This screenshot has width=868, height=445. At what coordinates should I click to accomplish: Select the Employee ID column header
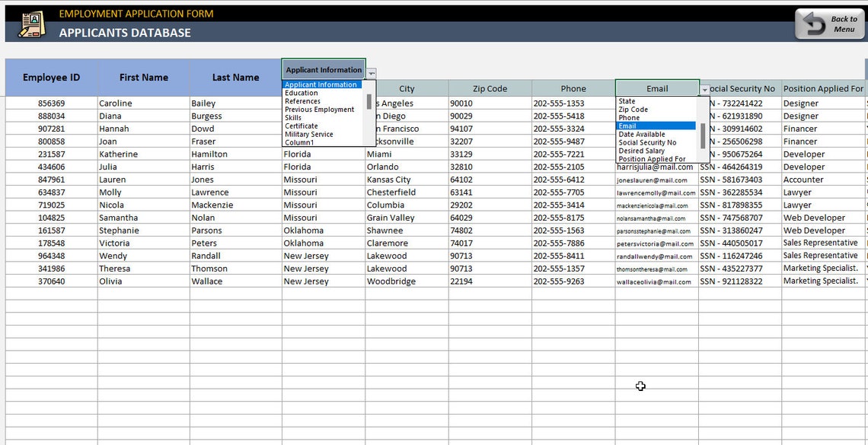click(x=50, y=77)
